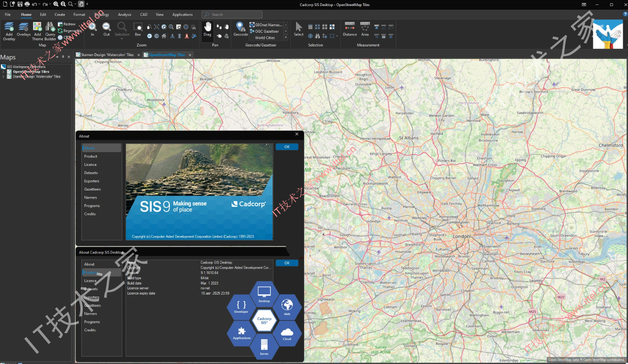
Task: Go to previous view with the left arrow
Action: coord(149,36)
